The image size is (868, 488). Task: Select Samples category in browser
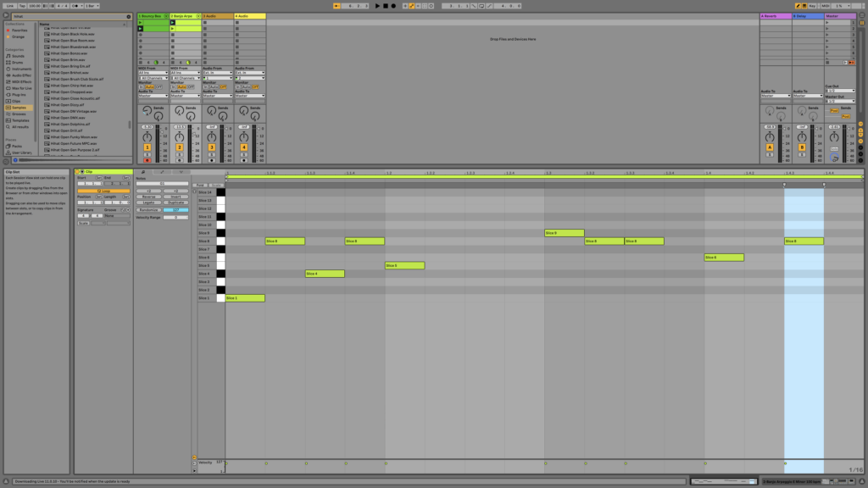[x=19, y=108]
